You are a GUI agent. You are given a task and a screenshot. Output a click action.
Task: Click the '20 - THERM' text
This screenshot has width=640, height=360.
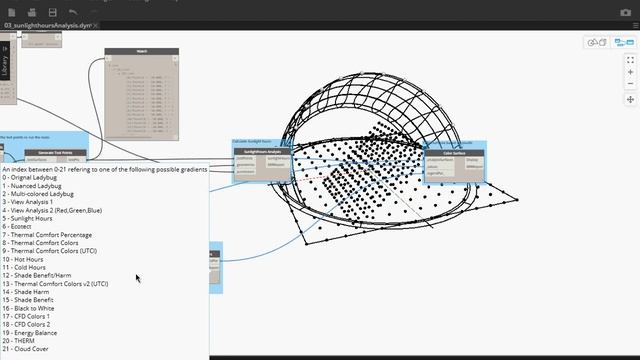click(x=18, y=341)
